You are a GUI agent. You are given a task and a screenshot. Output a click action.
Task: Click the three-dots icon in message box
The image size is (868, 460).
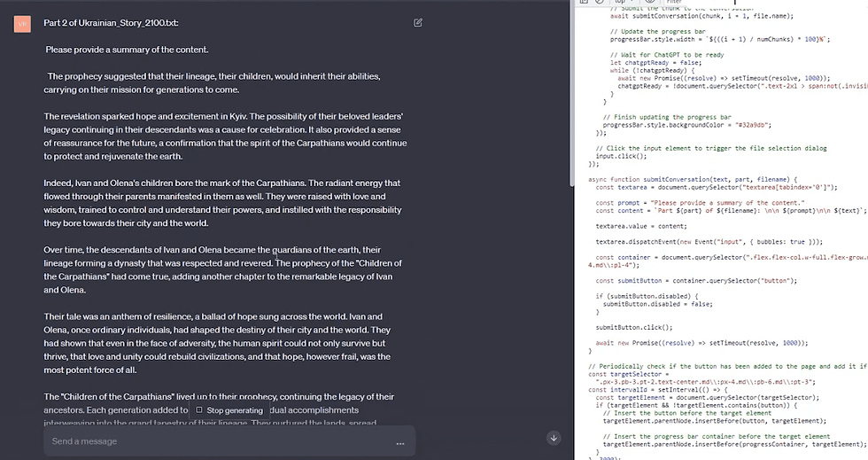(x=400, y=443)
